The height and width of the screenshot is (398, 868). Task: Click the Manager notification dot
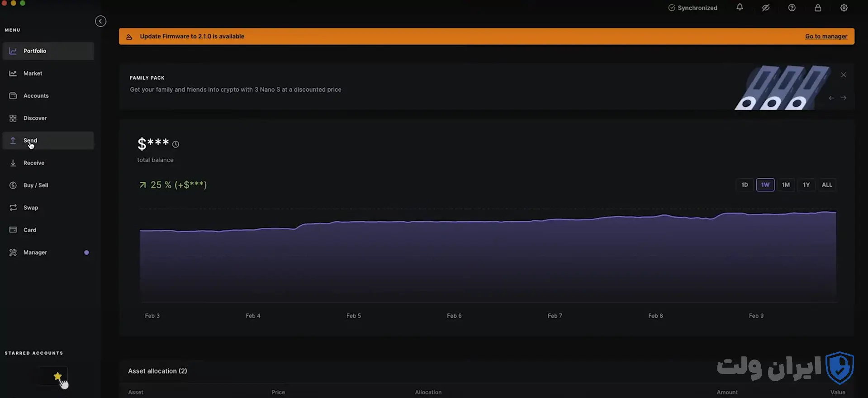tap(86, 252)
